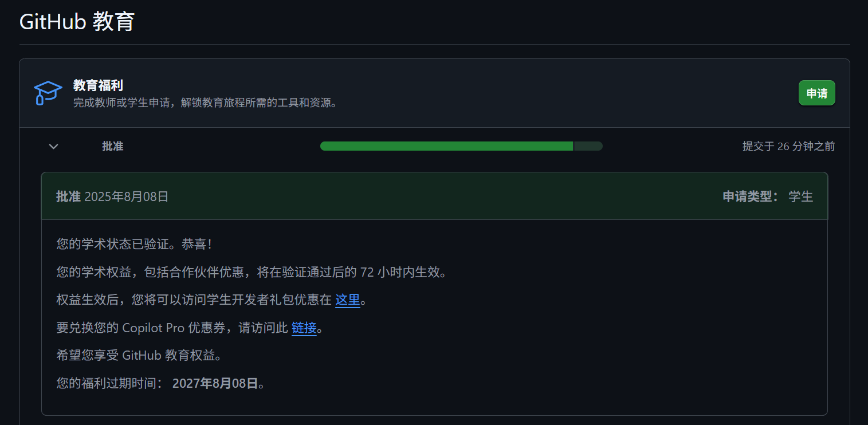Image resolution: width=868 pixels, height=425 pixels.
Task: Click the 批准 2025年8月08日 header
Action: 112,196
